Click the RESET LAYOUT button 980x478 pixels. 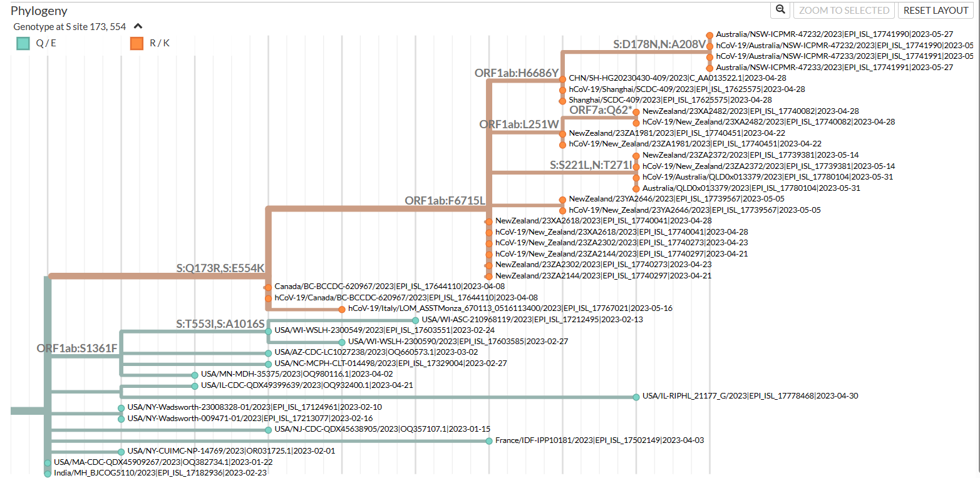[936, 11]
